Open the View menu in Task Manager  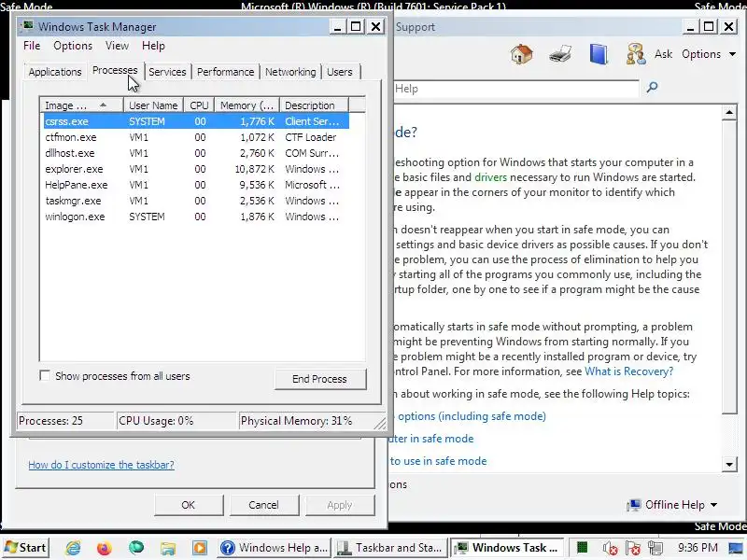tap(117, 46)
